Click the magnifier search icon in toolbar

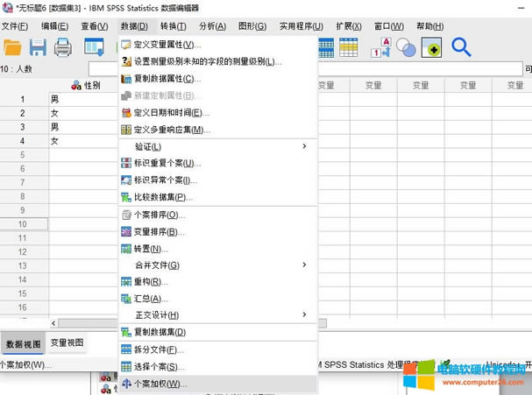click(x=460, y=47)
